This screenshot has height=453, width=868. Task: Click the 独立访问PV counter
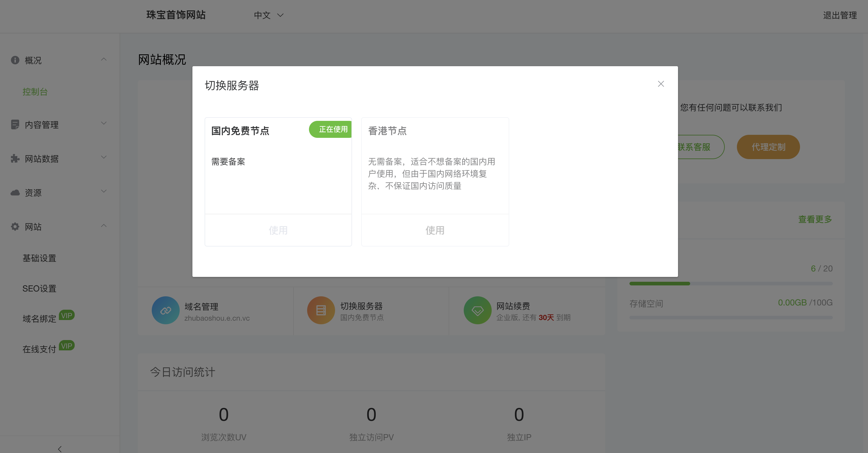pyautogui.click(x=371, y=424)
